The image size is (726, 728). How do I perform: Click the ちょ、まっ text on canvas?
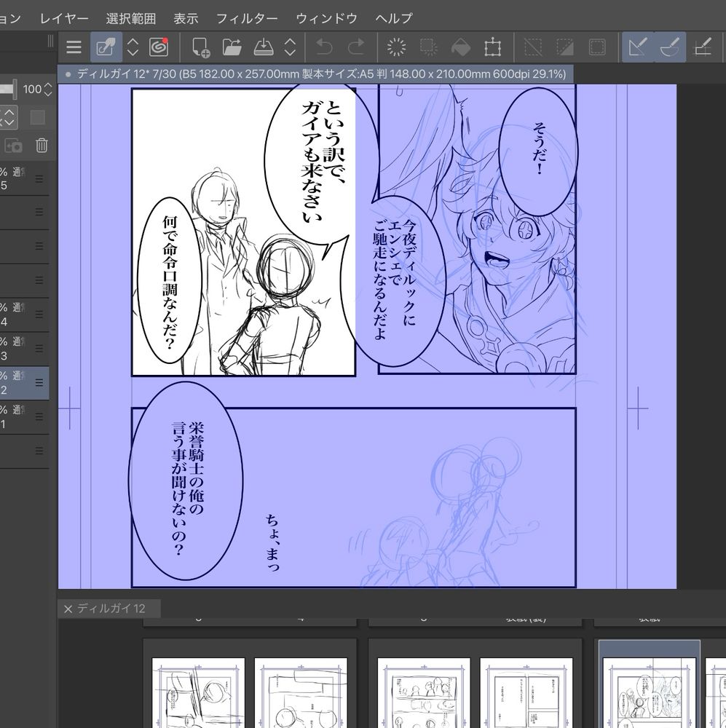point(272,542)
